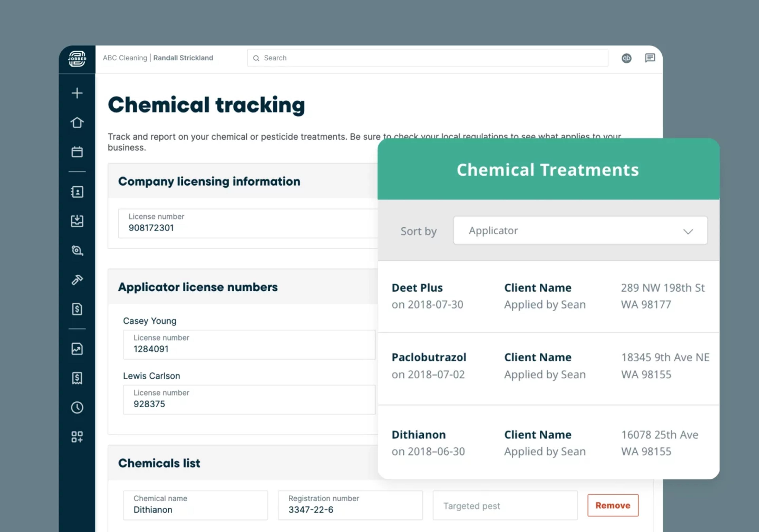Open Expenses receipt icon

pos(77,378)
